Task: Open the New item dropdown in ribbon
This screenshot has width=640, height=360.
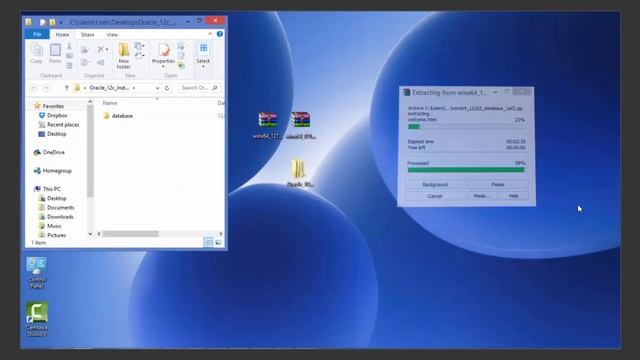Action: (139, 46)
